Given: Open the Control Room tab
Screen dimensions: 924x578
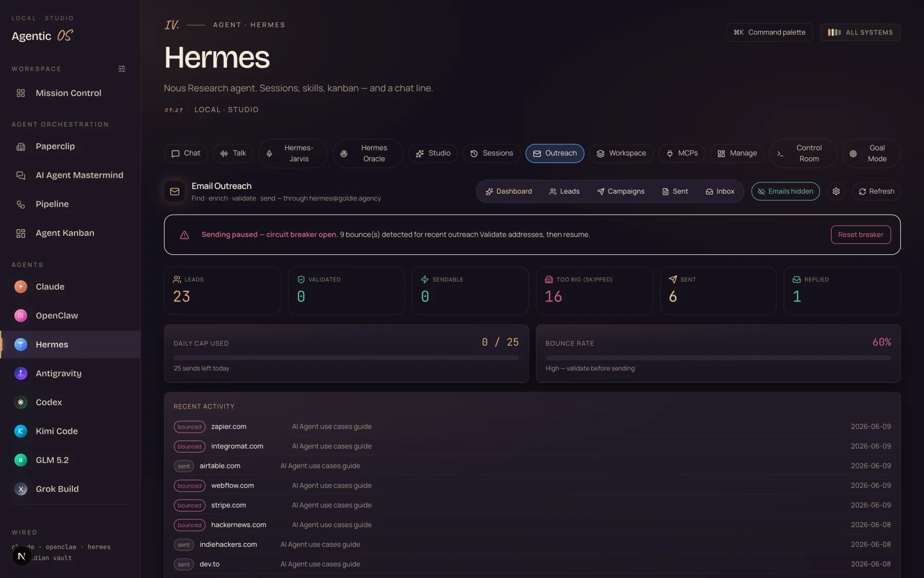Looking at the screenshot, I should pyautogui.click(x=803, y=153).
